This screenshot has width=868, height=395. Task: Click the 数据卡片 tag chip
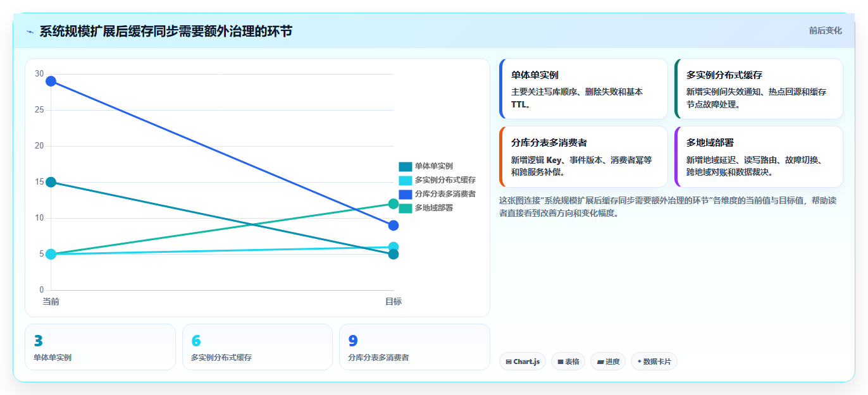pyautogui.click(x=654, y=362)
